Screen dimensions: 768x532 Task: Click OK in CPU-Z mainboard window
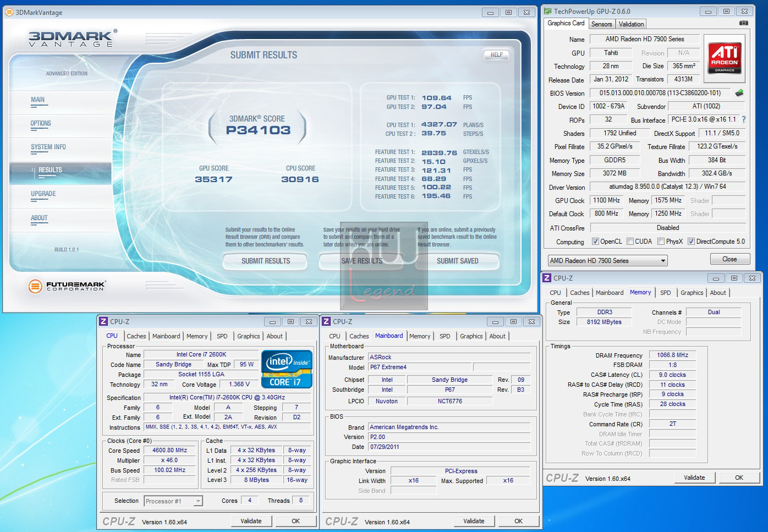click(518, 521)
